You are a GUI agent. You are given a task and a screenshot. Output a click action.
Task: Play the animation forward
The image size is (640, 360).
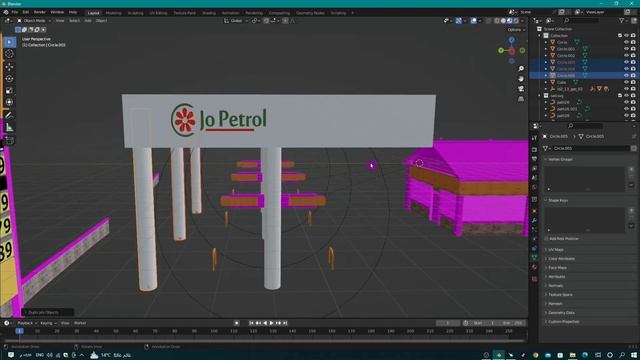[271, 323]
